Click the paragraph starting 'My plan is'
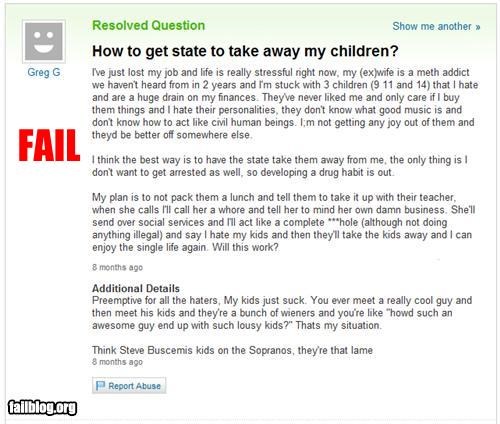 [x=283, y=222]
